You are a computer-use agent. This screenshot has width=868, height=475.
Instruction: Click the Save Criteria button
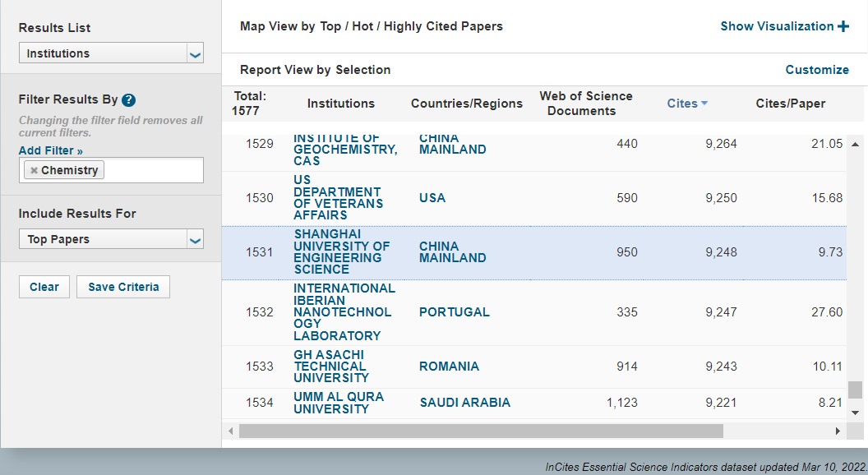click(123, 287)
